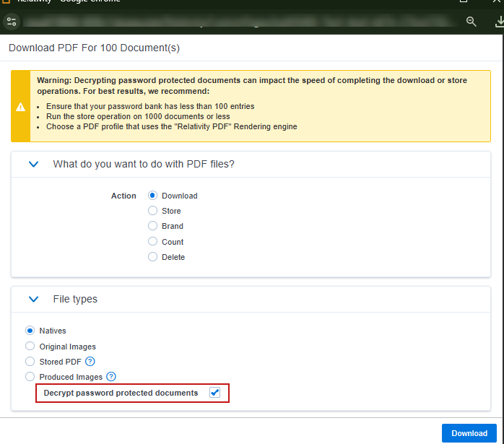Click the 'Action' label
This screenshot has width=504, height=444.
123,196
